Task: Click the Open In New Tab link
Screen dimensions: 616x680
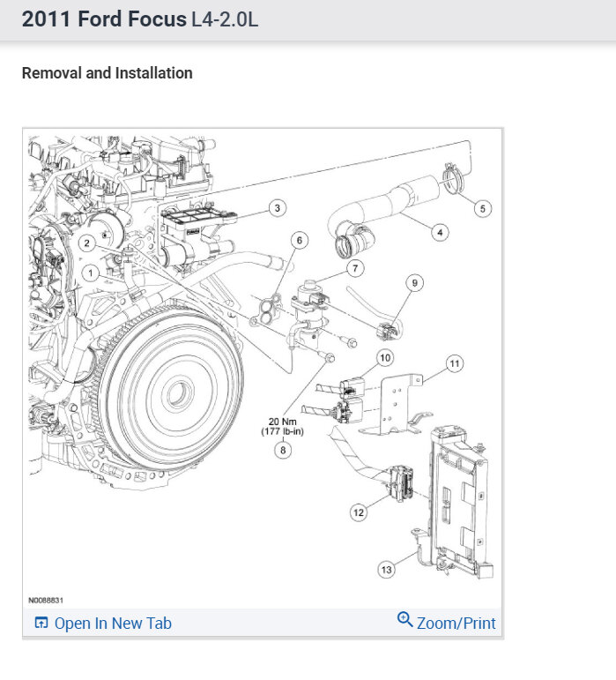Action: [x=103, y=624]
